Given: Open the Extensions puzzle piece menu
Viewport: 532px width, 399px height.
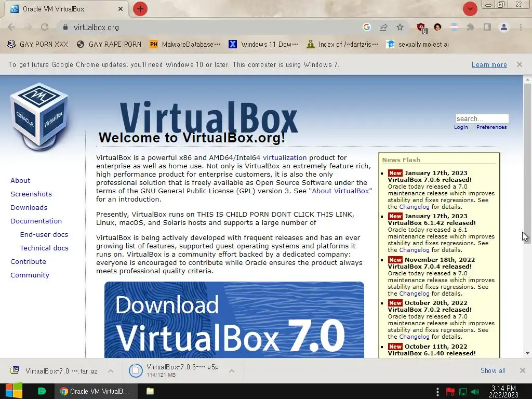Looking at the screenshot, I should coord(471,27).
